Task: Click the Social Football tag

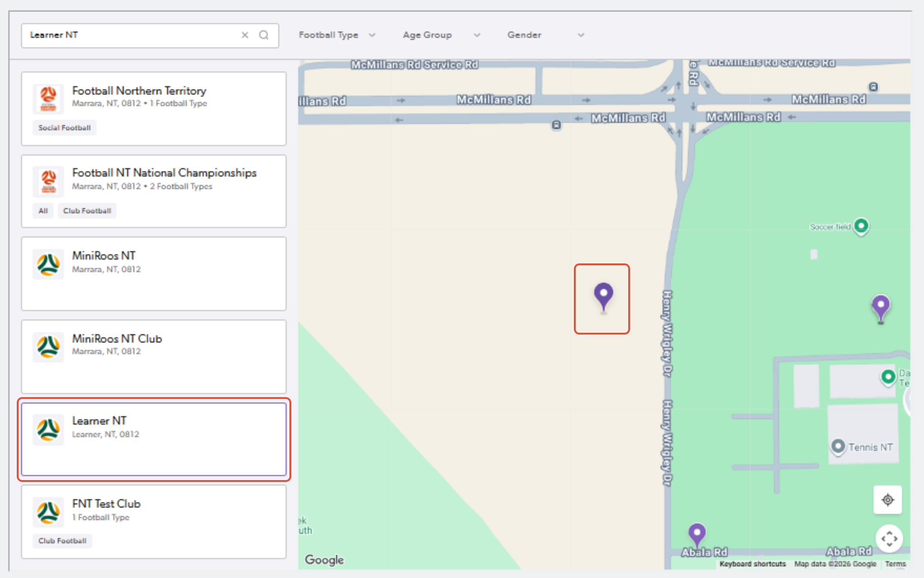Action: coord(64,128)
